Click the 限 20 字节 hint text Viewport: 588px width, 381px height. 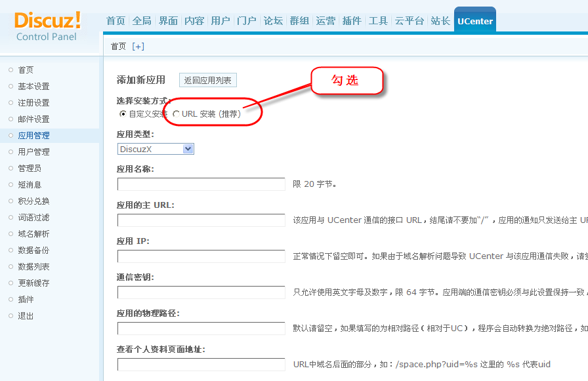(314, 184)
